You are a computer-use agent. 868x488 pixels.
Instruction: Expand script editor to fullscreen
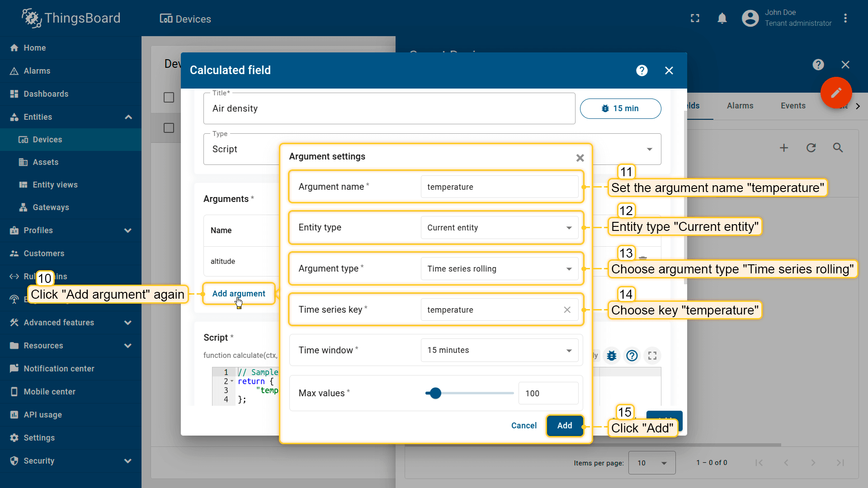(652, 356)
